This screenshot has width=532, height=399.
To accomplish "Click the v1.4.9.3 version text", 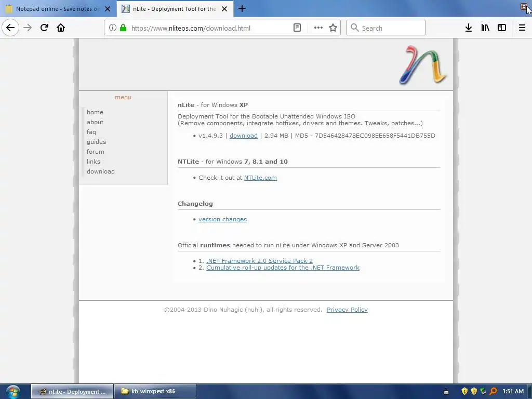I will click(211, 136).
